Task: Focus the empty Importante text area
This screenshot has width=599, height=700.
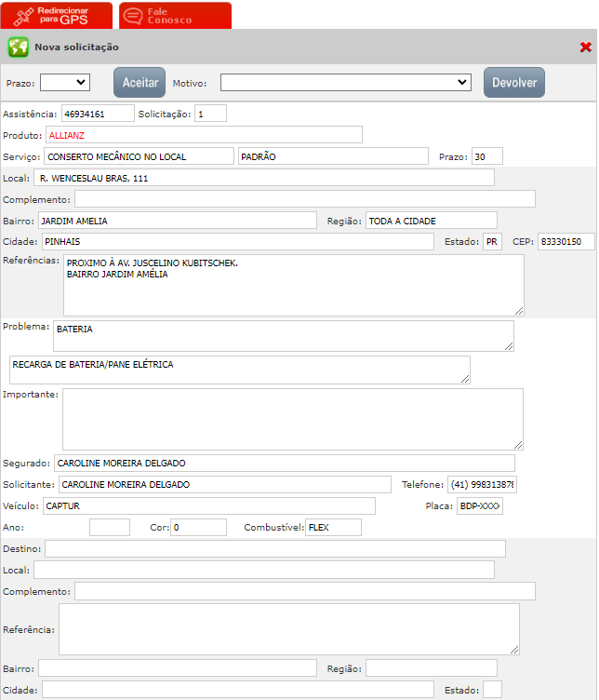Action: [x=293, y=419]
